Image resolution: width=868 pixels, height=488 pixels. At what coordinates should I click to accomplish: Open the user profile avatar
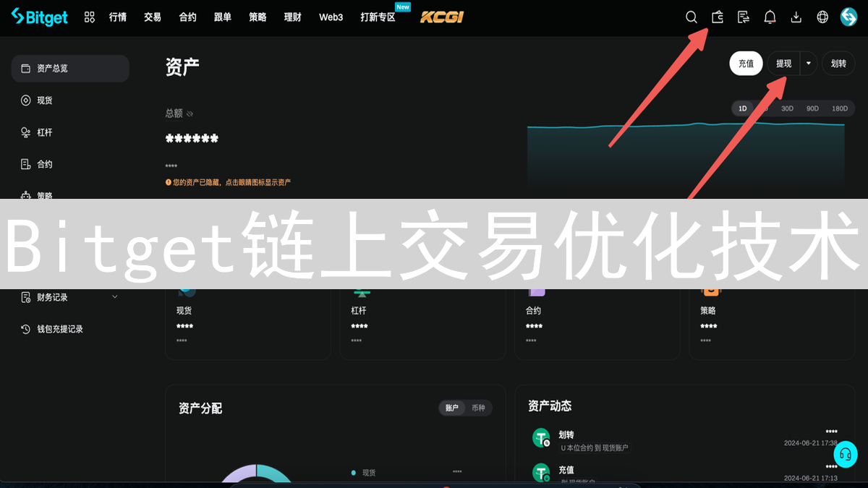[848, 17]
